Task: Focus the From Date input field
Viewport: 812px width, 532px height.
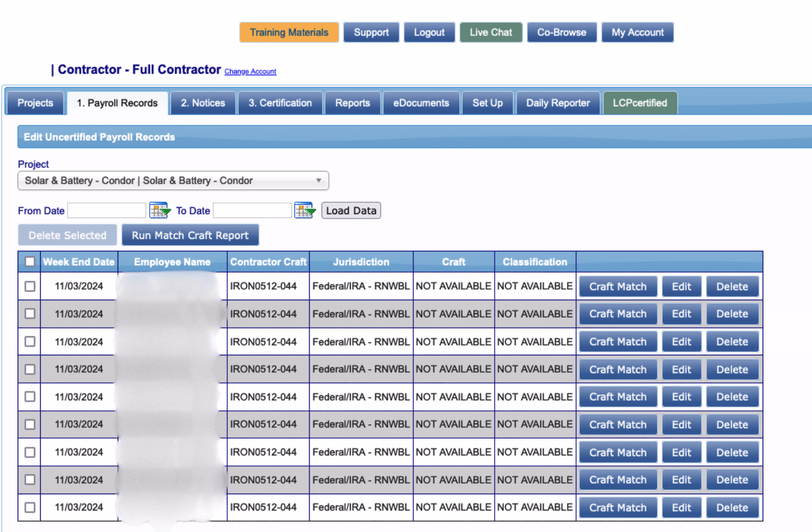Action: click(x=107, y=210)
